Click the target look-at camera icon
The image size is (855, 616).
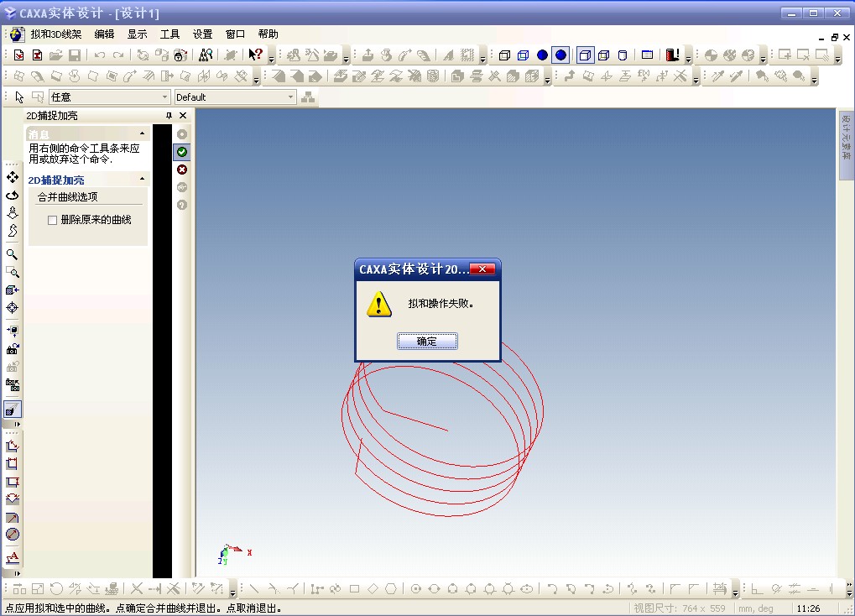[12, 308]
